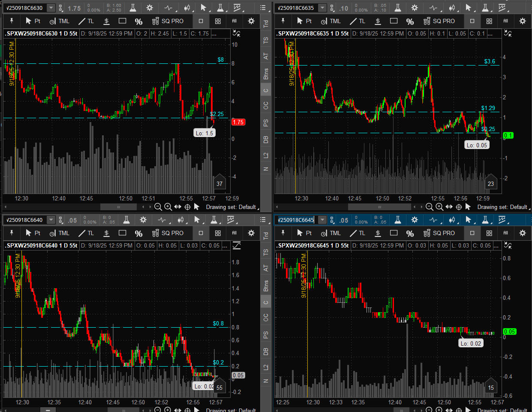Zoom in on the top-right chart with the magnifier plus
The width and height of the screenshot is (532, 412).
tap(439, 207)
